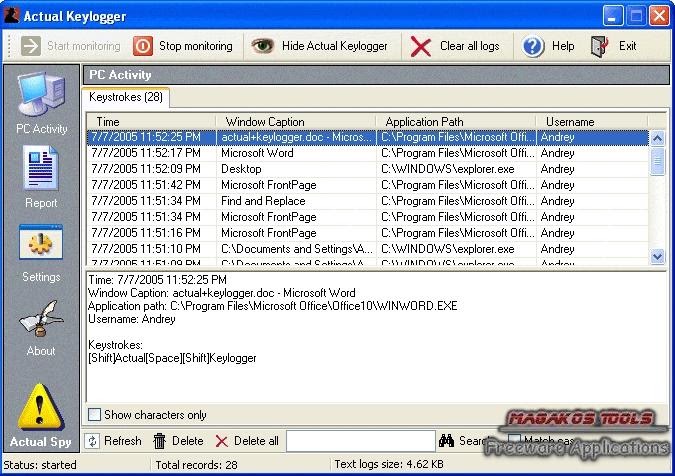The image size is (675, 476).
Task: Select the Keystrokes (28) tab
Action: click(x=126, y=97)
